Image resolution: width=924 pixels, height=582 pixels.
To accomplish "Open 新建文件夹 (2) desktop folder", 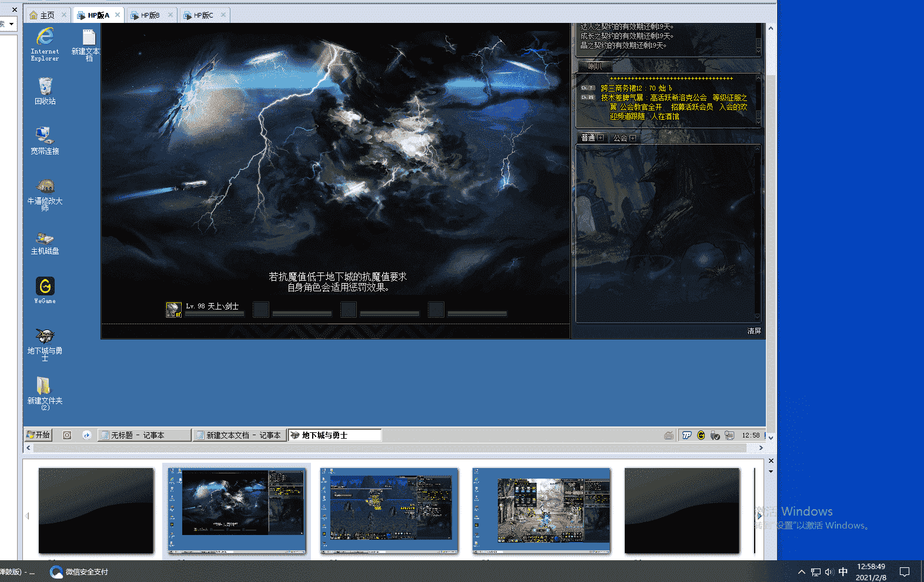I will pyautogui.click(x=45, y=393).
